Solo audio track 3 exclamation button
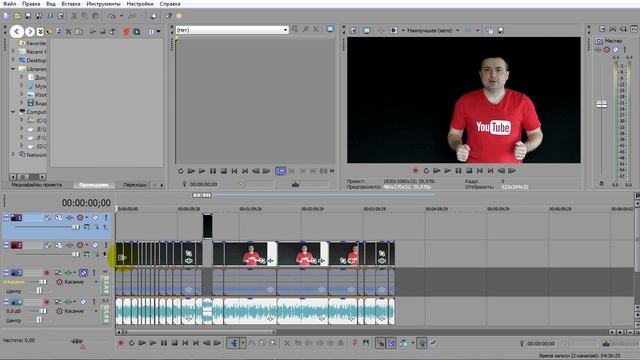This screenshot has width=640, height=360. coord(94,272)
